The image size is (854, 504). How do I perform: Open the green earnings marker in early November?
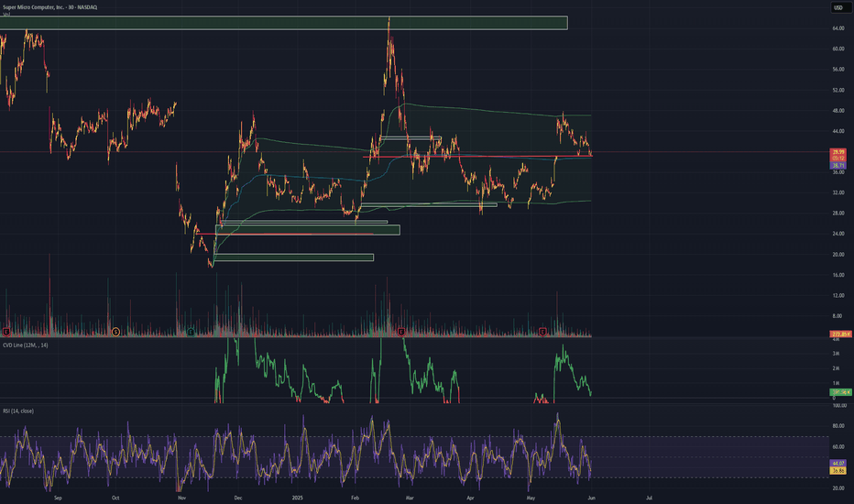coord(191,332)
